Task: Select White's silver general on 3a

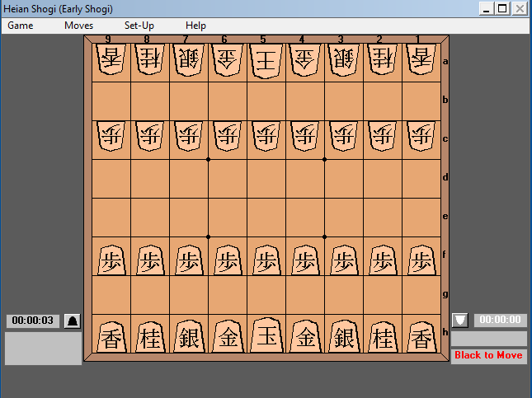Action: (344, 59)
